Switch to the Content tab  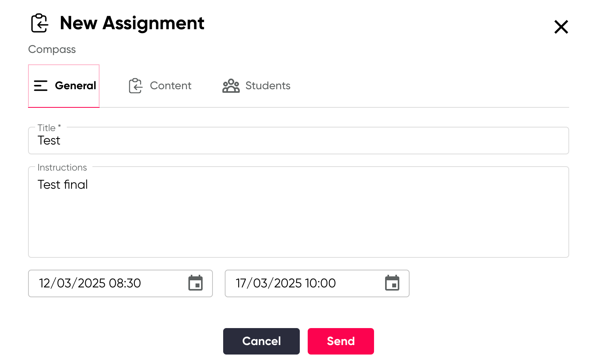170,86
